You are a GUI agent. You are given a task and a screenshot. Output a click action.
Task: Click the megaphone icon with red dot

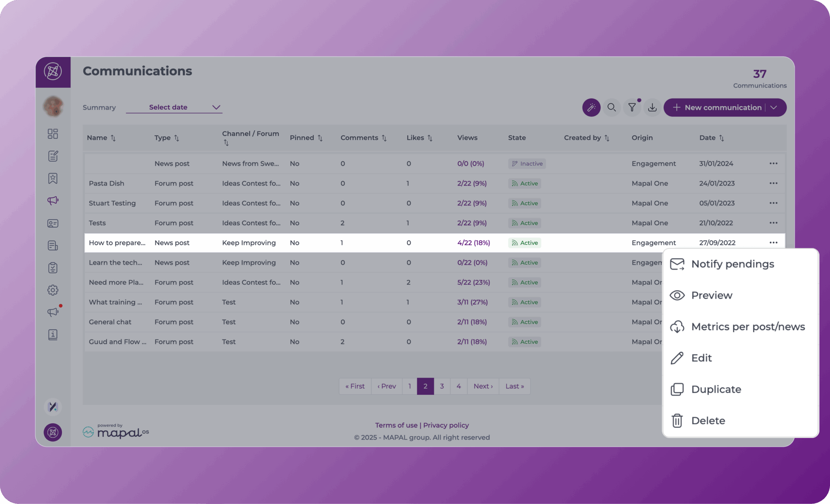pos(53,312)
